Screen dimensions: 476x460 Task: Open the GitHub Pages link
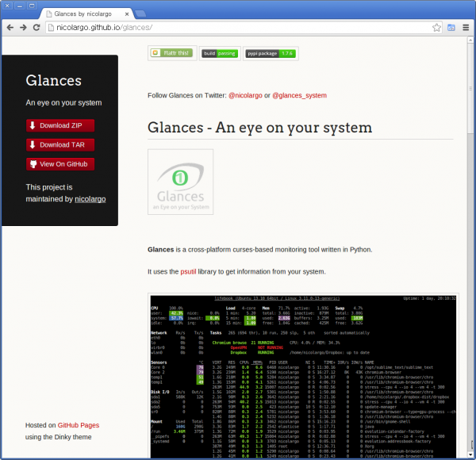click(79, 425)
